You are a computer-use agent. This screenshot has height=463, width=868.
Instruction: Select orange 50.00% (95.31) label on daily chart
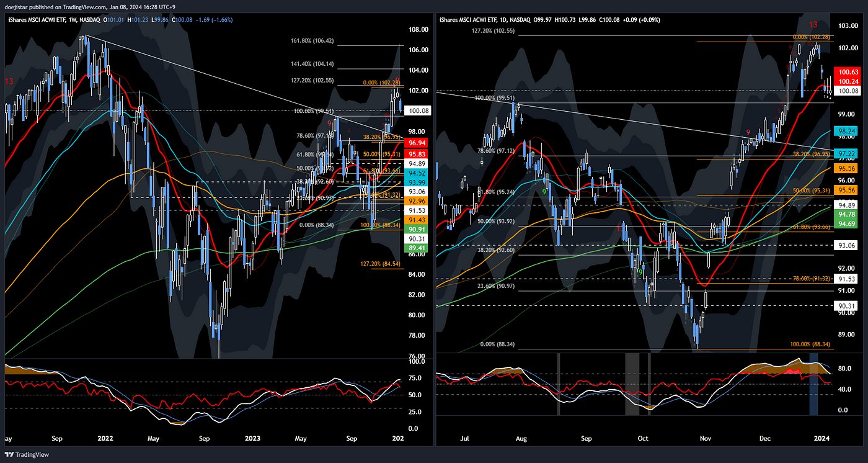coord(810,191)
